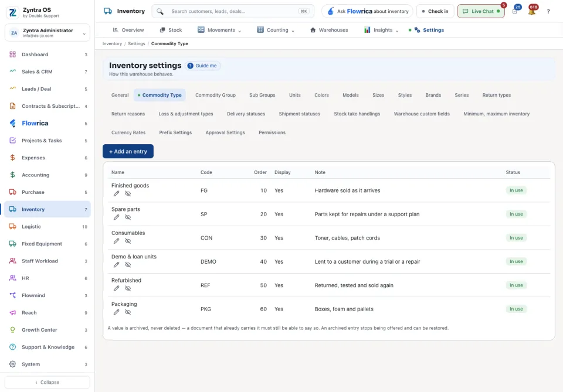The height and width of the screenshot is (392, 563).
Task: Edit the Finished goods entry pencil icon
Action: click(116, 194)
